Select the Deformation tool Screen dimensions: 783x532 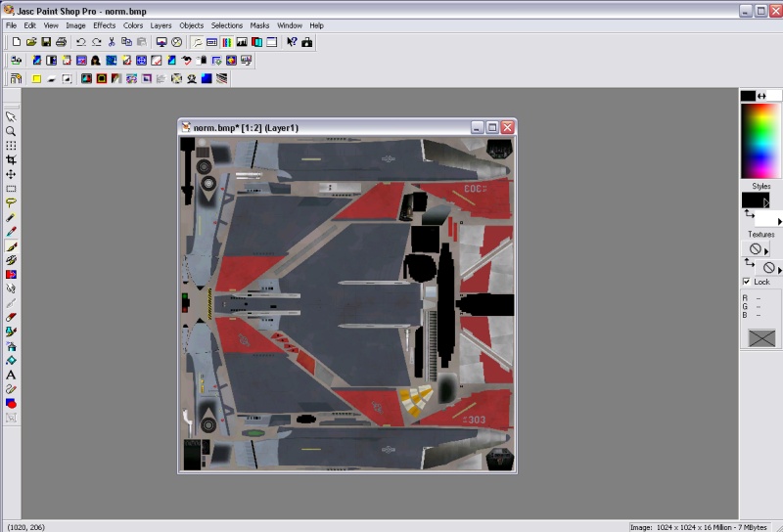click(x=11, y=146)
